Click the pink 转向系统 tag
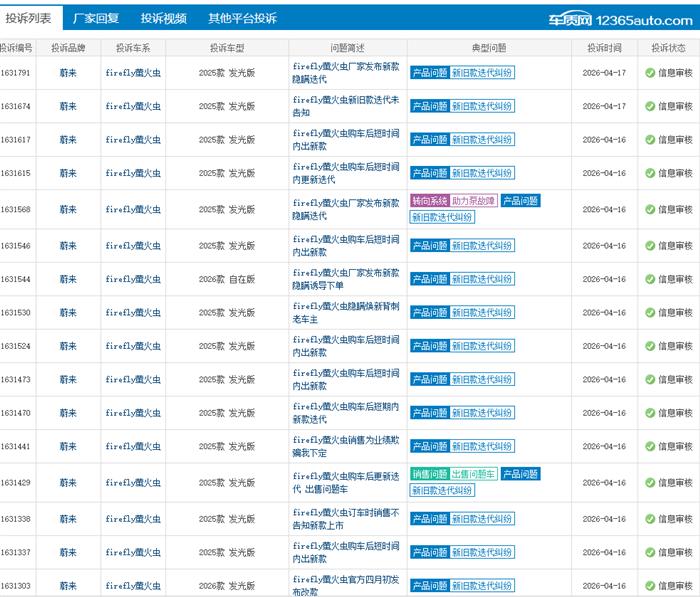This screenshot has height=597, width=700. 429,201
